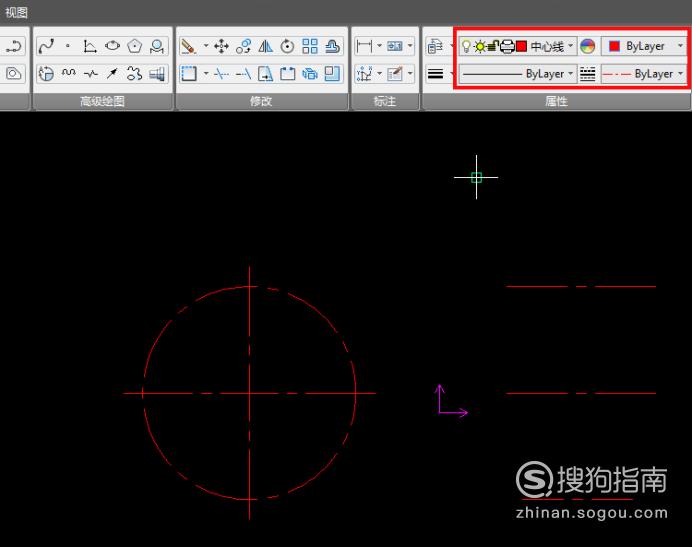Click the coordinate dimension icon
The height and width of the screenshot is (547, 692).
(365, 73)
